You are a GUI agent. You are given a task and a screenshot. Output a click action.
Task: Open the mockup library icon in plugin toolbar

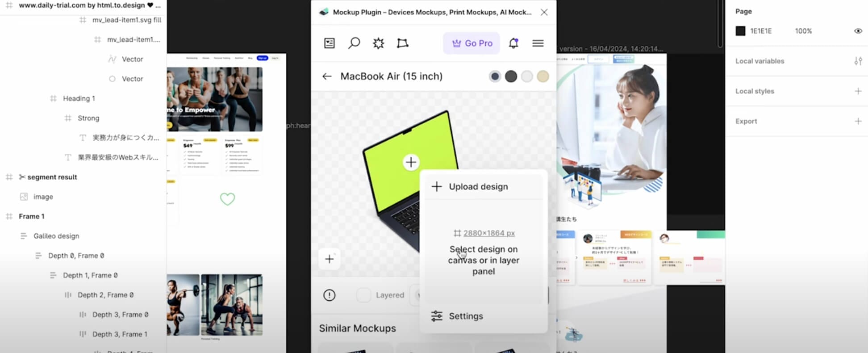[329, 43]
